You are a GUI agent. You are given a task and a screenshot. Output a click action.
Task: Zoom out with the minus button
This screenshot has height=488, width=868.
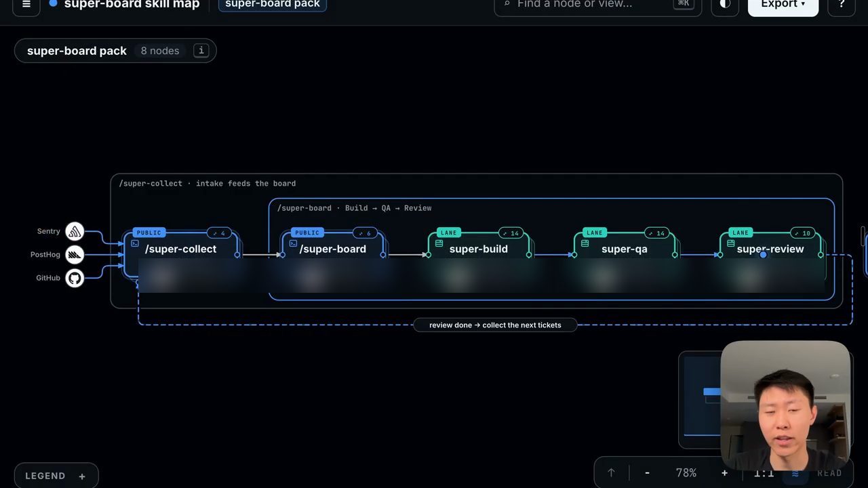(x=648, y=473)
